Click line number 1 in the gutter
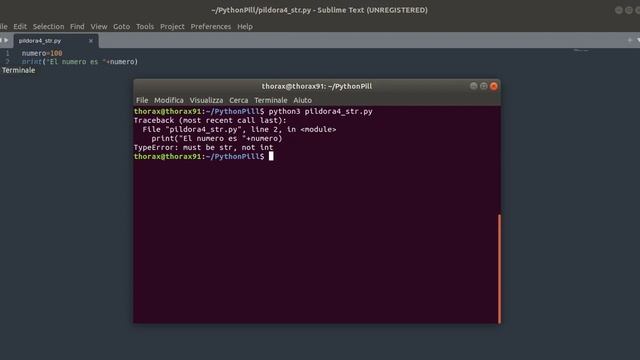This screenshot has height=360, width=640. 7,53
